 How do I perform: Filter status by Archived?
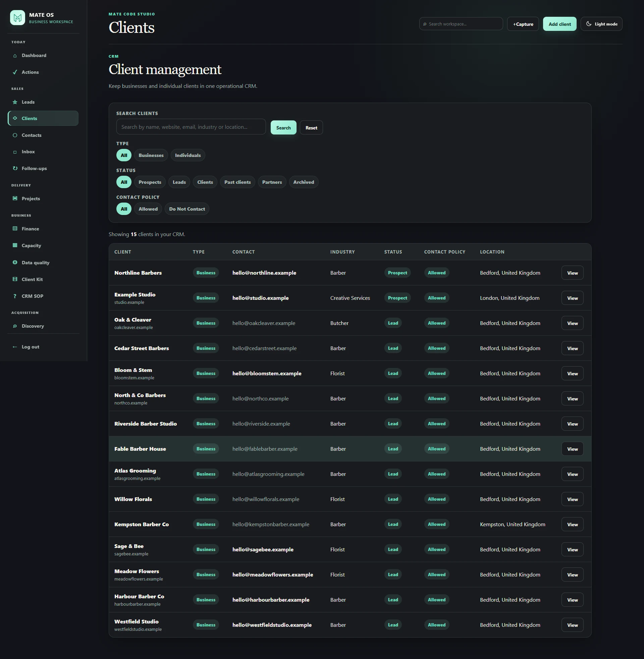coord(304,182)
